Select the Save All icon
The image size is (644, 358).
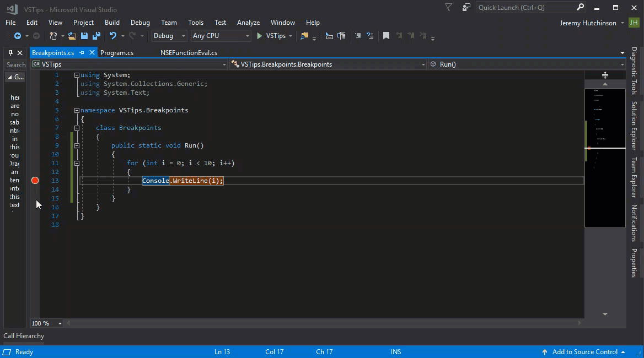point(95,35)
